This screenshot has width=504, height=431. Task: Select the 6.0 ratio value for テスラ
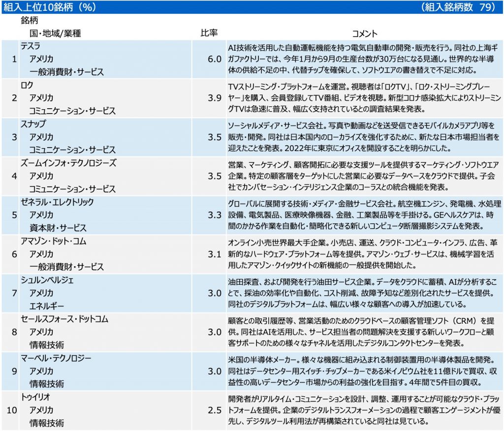point(215,59)
